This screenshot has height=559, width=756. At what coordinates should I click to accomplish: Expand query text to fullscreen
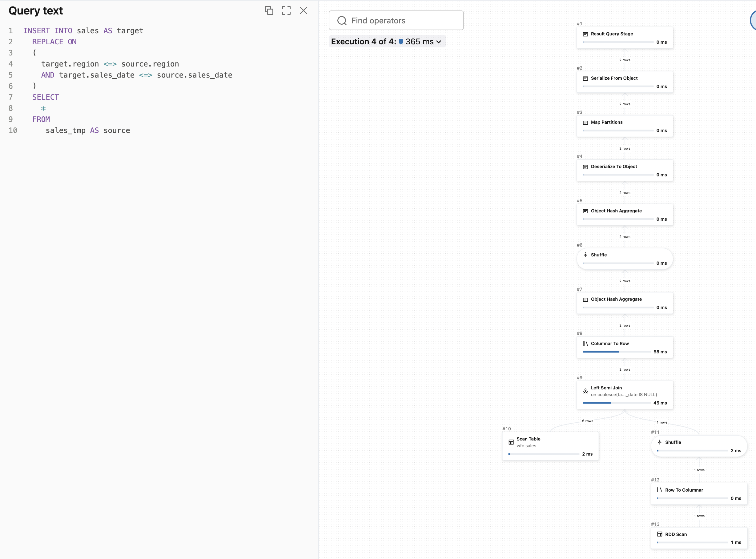point(286,10)
